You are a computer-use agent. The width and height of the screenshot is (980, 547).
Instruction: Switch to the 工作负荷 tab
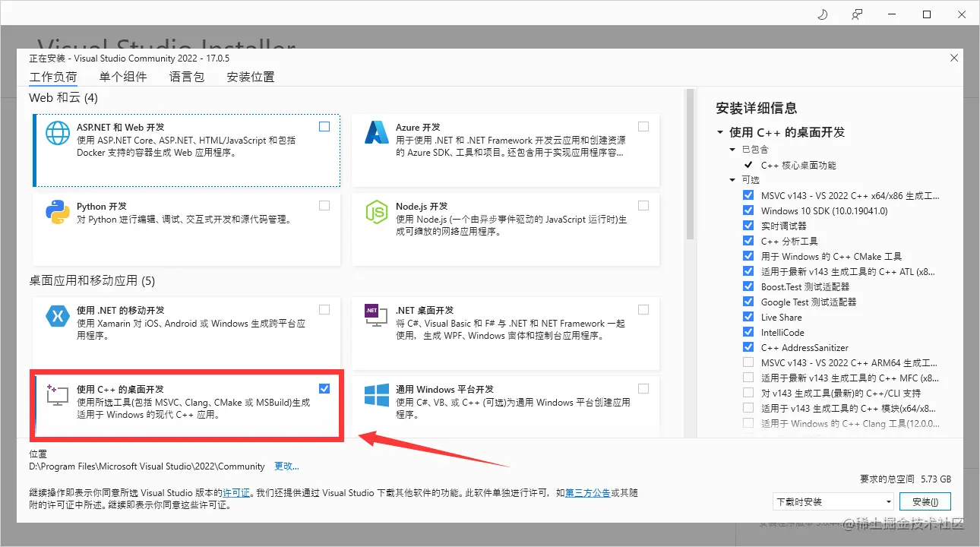53,77
